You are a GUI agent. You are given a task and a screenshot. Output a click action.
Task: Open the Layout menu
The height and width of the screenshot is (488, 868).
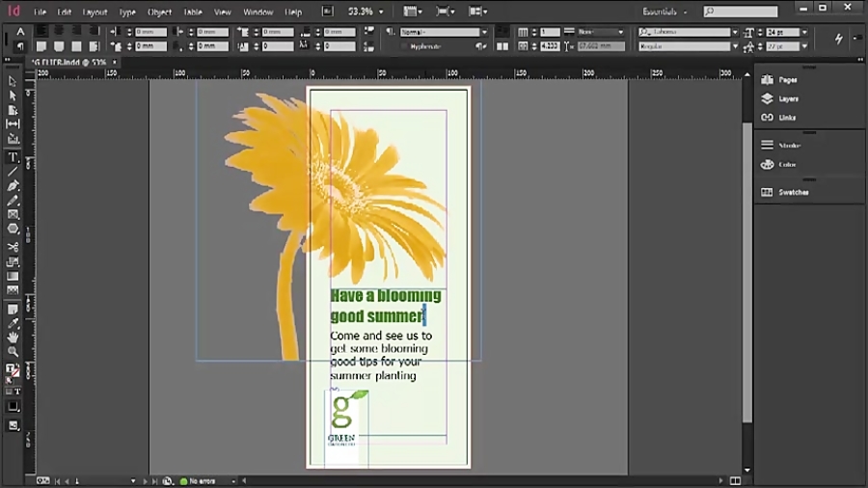[95, 12]
